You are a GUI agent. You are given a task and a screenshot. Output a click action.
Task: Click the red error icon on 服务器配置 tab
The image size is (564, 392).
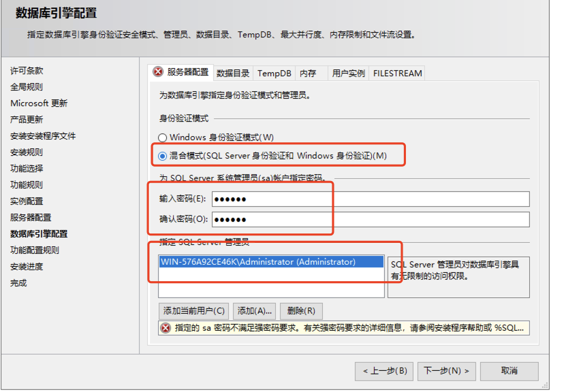158,72
